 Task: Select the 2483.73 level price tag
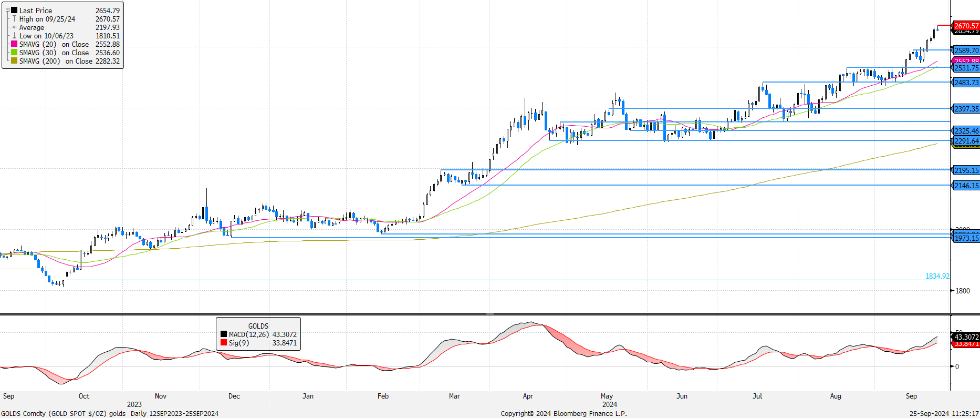[x=966, y=83]
